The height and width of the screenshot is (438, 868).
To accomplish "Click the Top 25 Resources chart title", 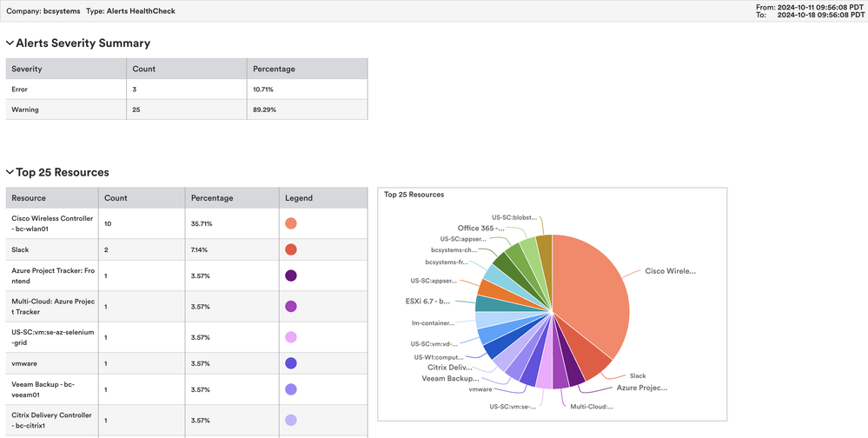I will [x=414, y=195].
